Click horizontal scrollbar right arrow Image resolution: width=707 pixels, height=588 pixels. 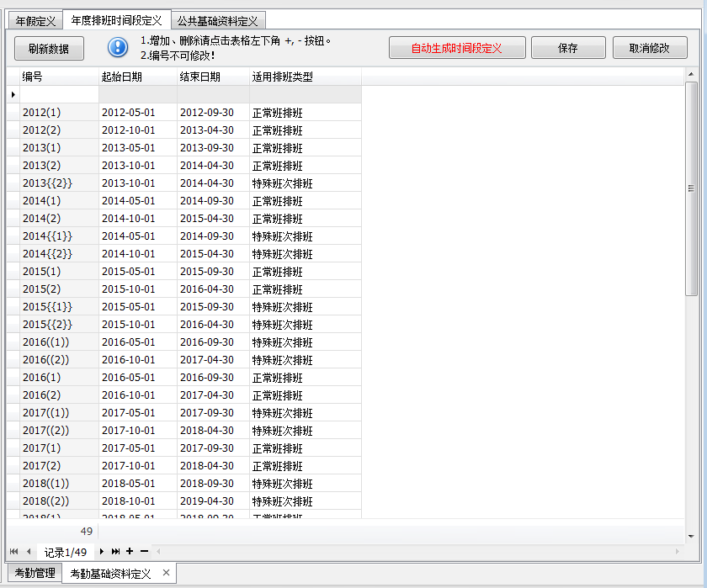point(678,551)
